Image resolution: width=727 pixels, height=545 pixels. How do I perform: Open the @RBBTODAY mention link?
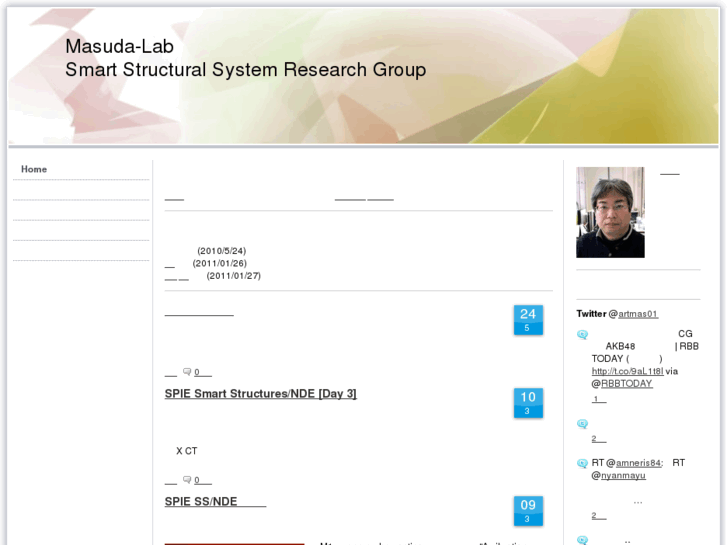click(x=626, y=384)
